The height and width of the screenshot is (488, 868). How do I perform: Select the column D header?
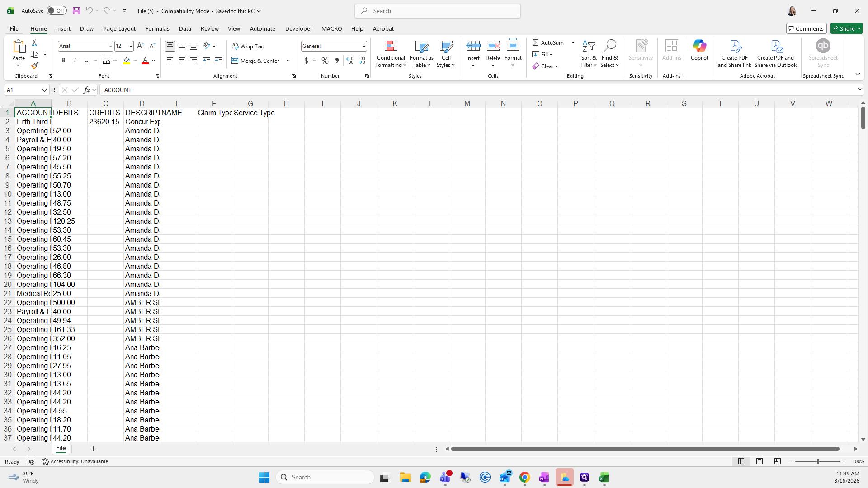point(142,103)
